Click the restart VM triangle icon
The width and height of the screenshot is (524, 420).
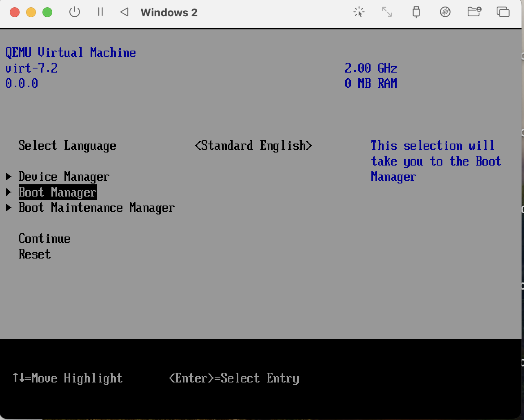(x=124, y=12)
